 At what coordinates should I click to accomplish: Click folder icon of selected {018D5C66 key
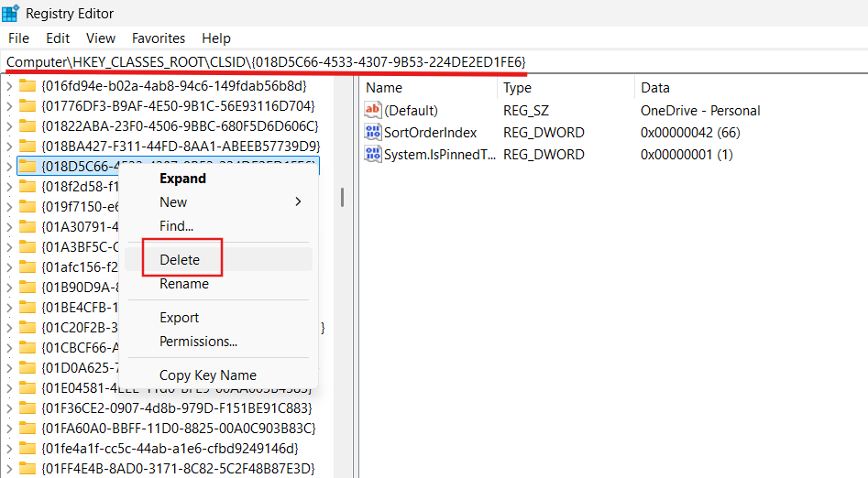(27, 166)
